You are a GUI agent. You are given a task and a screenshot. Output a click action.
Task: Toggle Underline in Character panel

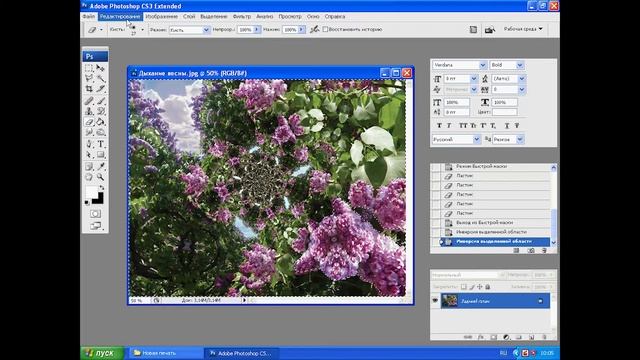(507, 126)
